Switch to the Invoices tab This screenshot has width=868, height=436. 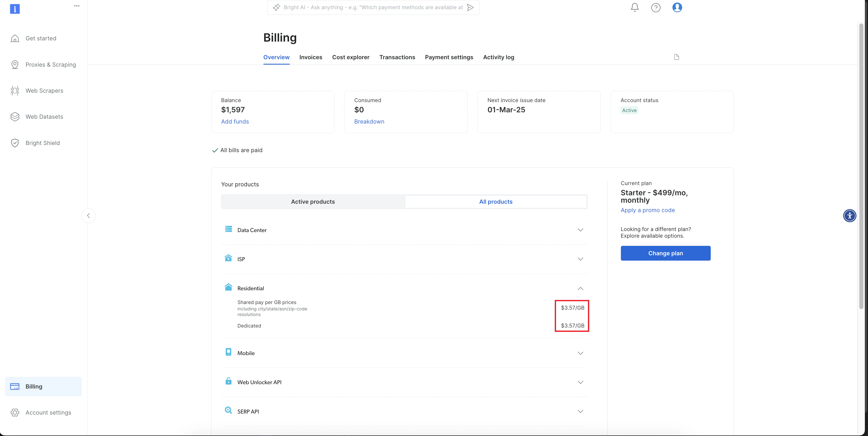310,57
